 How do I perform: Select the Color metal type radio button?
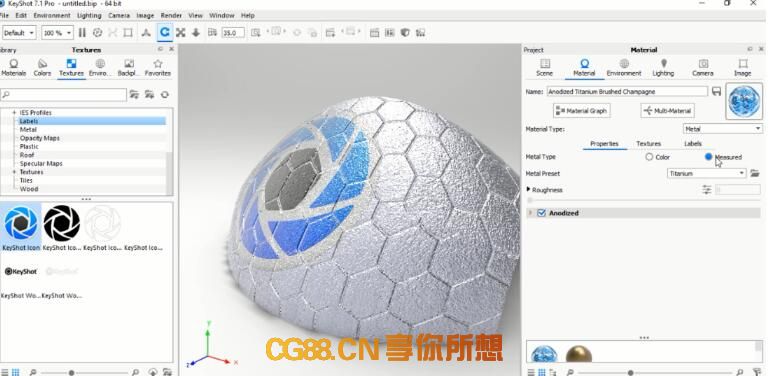[x=649, y=157]
